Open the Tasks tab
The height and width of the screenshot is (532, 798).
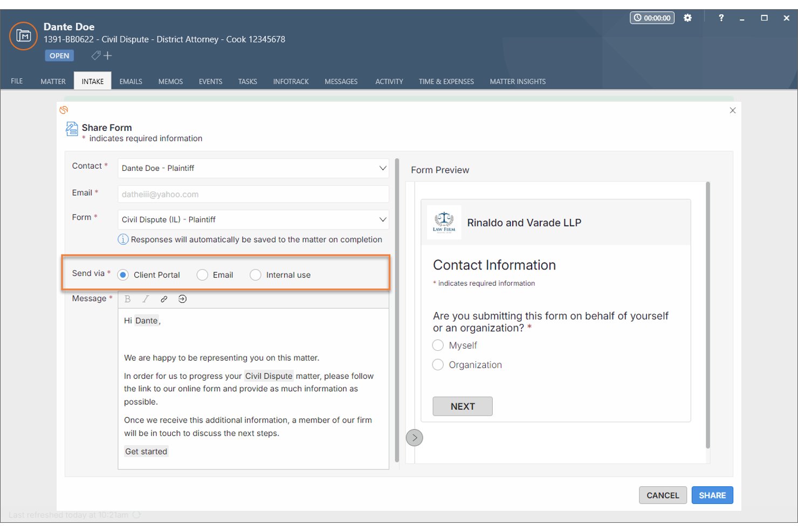point(247,81)
